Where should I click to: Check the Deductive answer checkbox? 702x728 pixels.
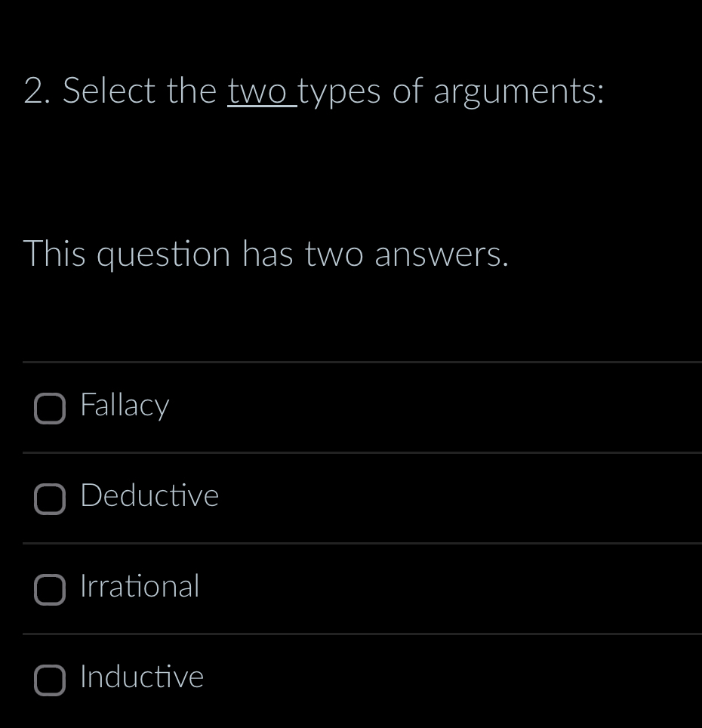coord(50,499)
